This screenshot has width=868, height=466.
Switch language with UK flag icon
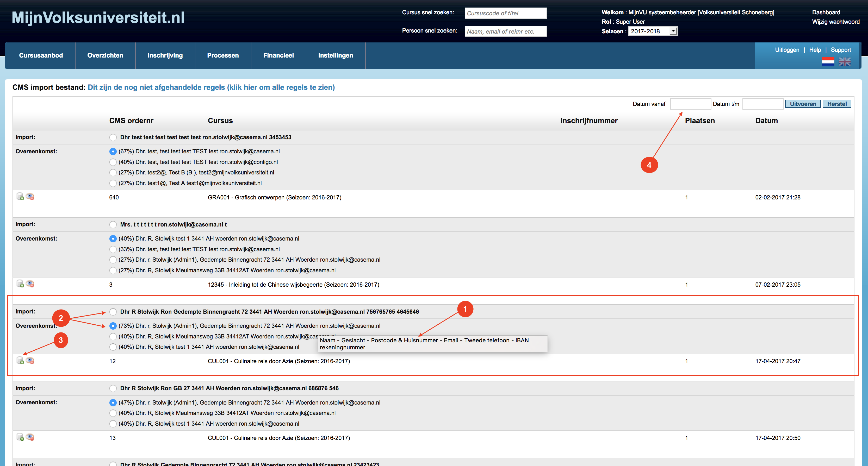(x=844, y=62)
